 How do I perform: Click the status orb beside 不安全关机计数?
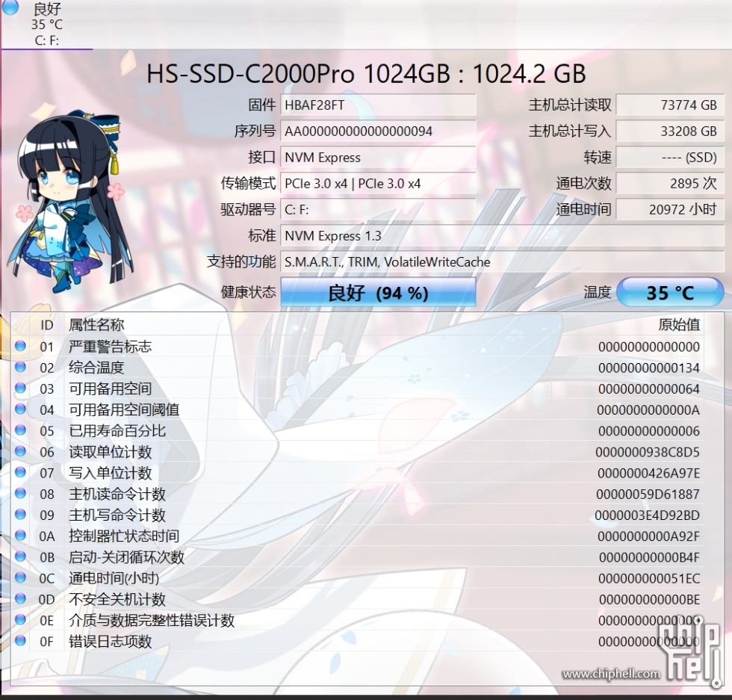[20, 598]
